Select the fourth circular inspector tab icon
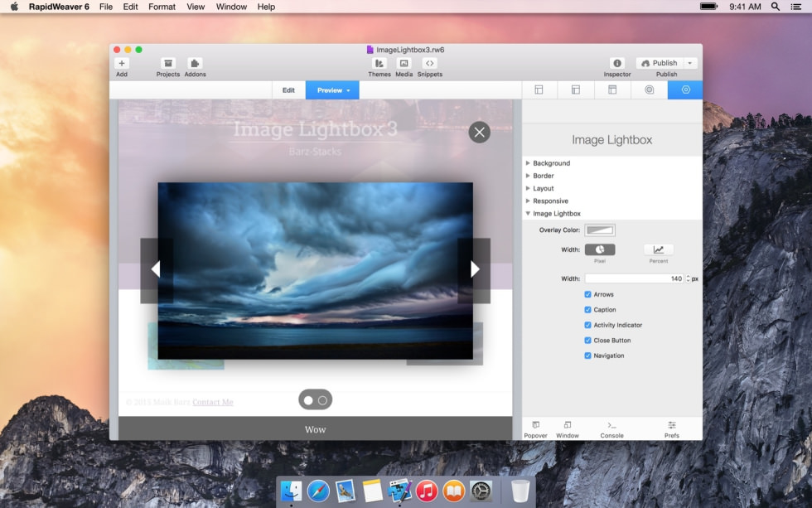Screen dimensions: 812x508 pos(649,90)
